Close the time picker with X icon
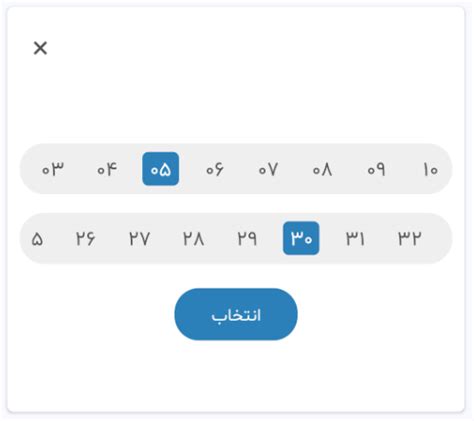The height and width of the screenshot is (421, 474). [40, 48]
